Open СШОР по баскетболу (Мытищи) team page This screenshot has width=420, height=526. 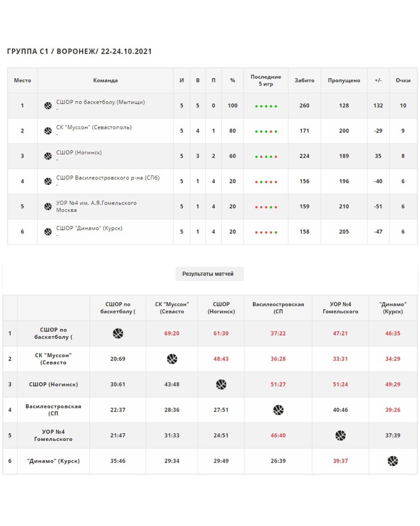[100, 102]
